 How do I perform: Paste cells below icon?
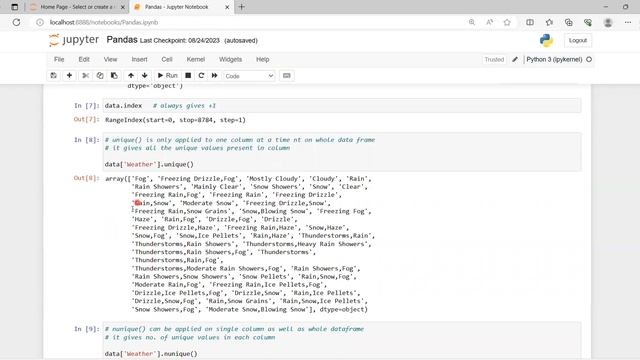[114, 76]
